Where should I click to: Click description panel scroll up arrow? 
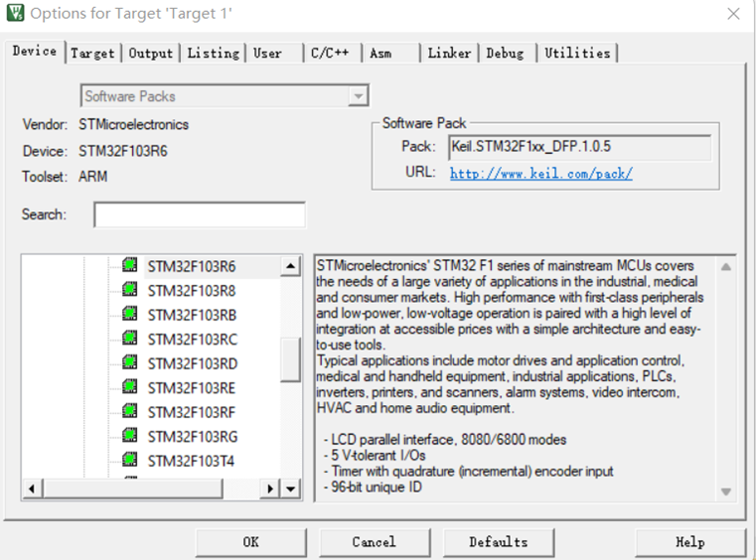pos(726,267)
